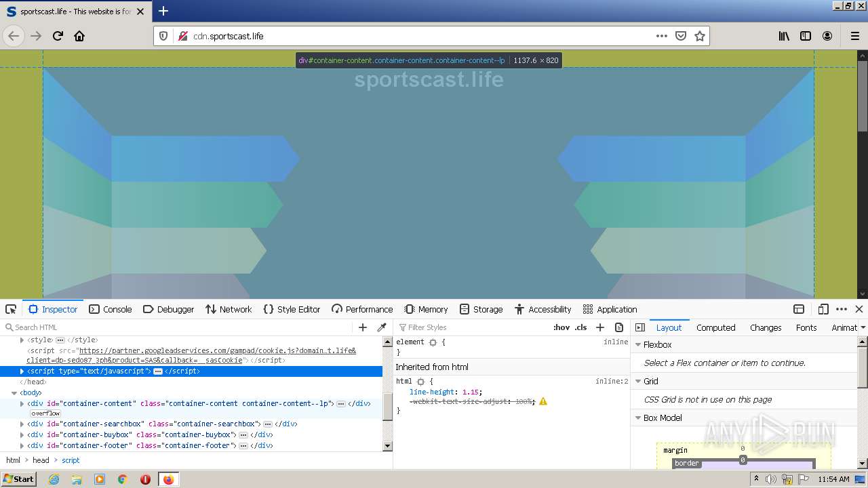Expand the container-buybox div node
The image size is (868, 488).
(22, 434)
